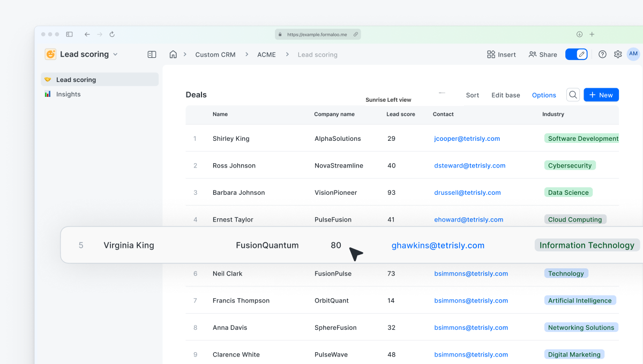
Task: Open the help question mark icon
Action: [x=602, y=55]
